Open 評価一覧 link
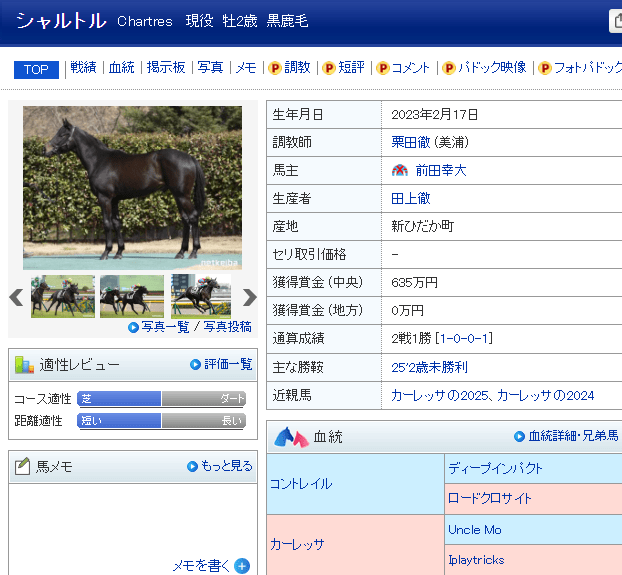This screenshot has width=622, height=575. click(228, 364)
